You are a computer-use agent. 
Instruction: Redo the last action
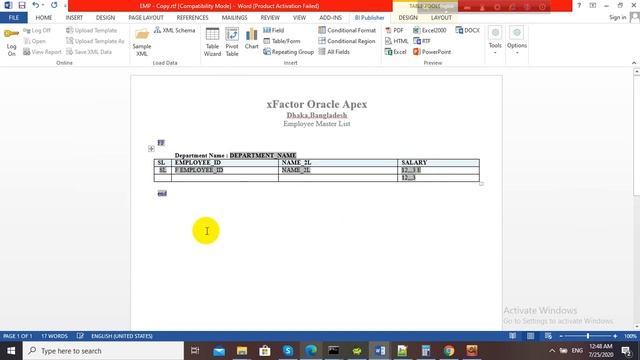(x=54, y=5)
